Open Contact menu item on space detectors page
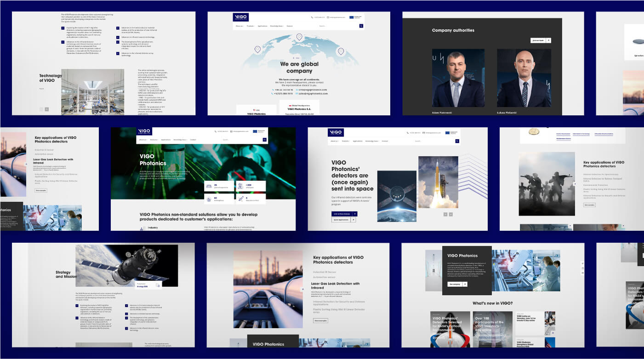Viewport: 644px width, 359px height. pos(385,141)
